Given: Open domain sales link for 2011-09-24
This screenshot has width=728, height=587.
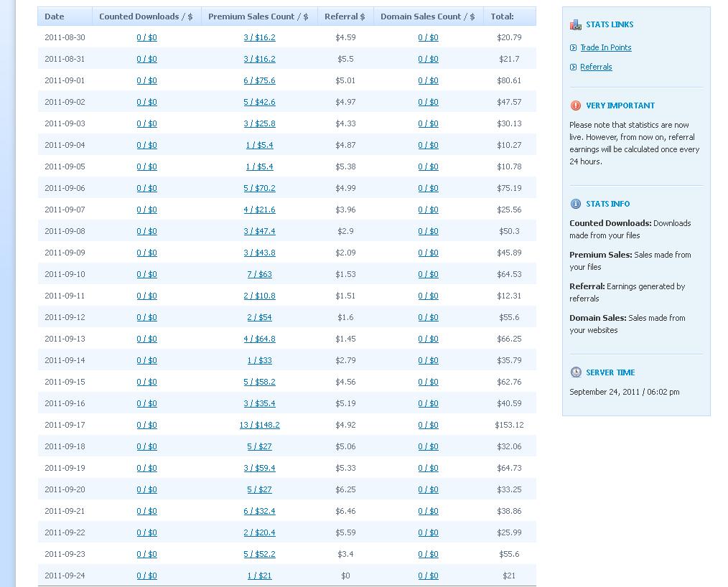Looking at the screenshot, I should tap(428, 576).
